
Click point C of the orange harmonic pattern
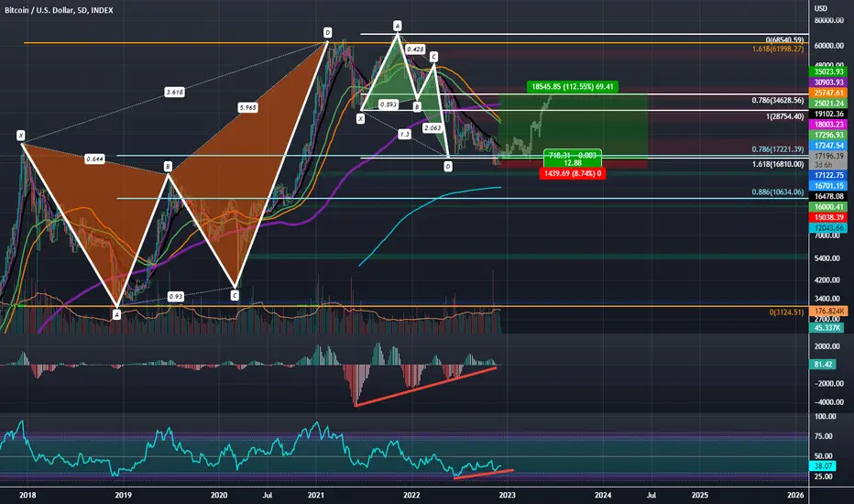pos(235,296)
